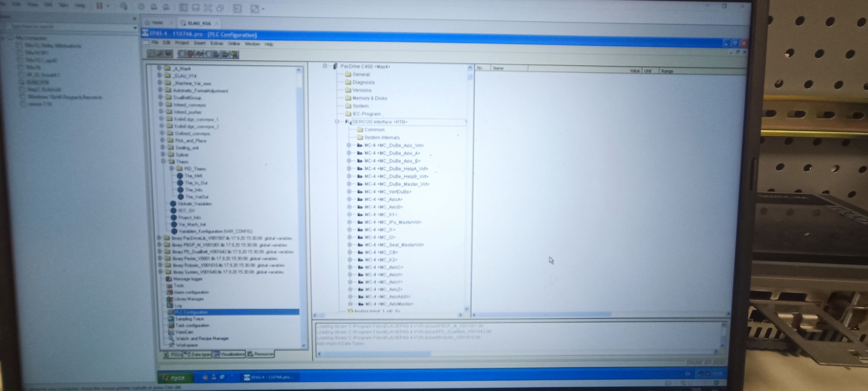Select The_HMI global variable list
This screenshot has height=391, width=868.
193,176
